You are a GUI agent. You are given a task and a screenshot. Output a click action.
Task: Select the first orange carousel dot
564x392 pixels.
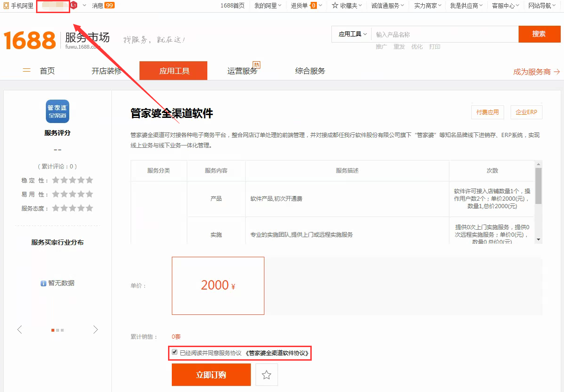[x=53, y=330]
